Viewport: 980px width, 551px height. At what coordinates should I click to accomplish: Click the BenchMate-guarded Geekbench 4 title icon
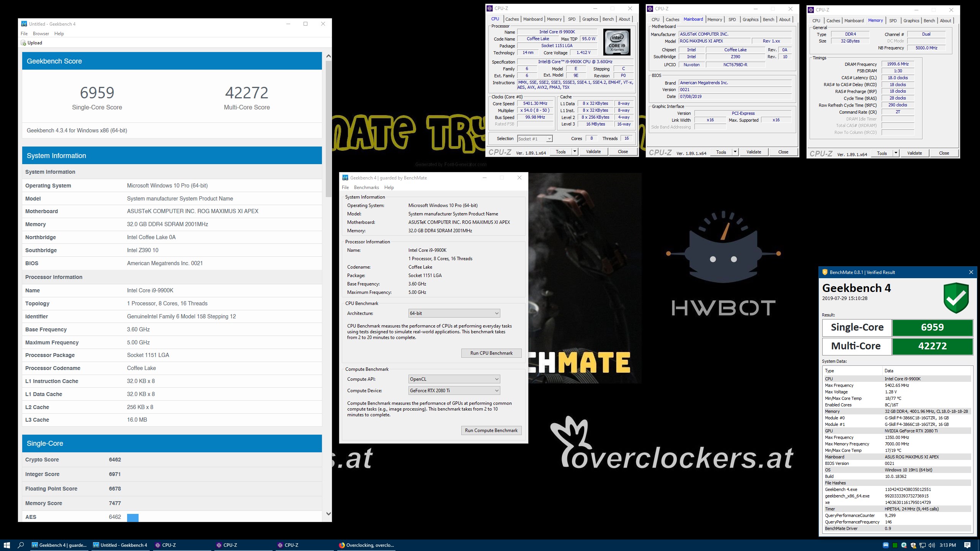pos(345,178)
